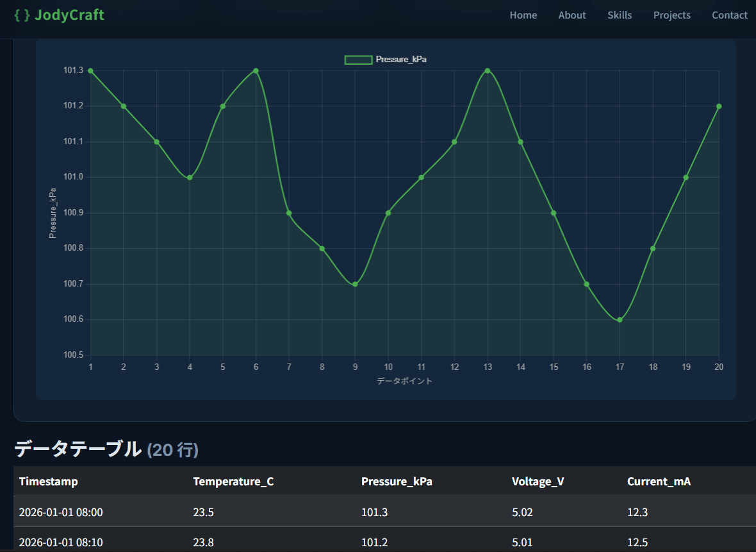Toggle the green Pressure_kPa legend swatch

358,60
